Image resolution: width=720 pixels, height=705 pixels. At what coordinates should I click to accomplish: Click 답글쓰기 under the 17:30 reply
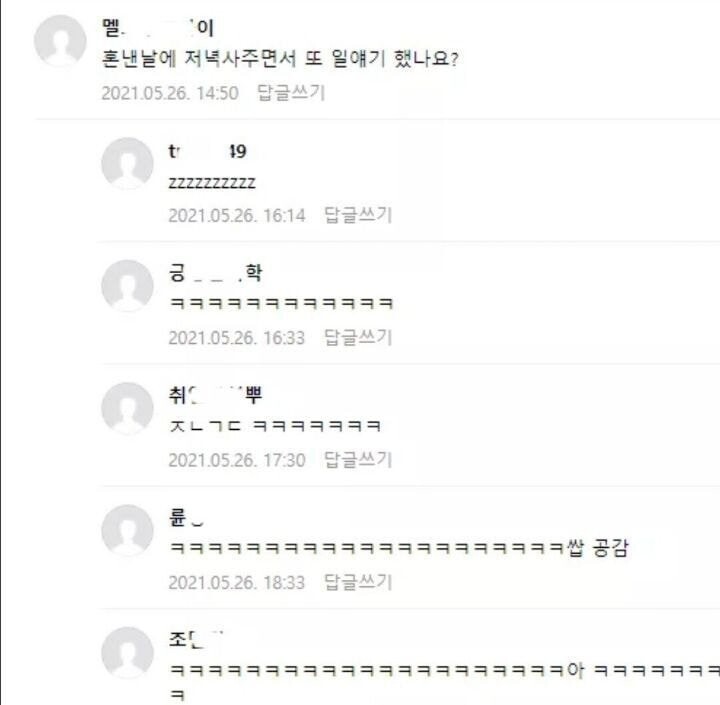click(358, 460)
